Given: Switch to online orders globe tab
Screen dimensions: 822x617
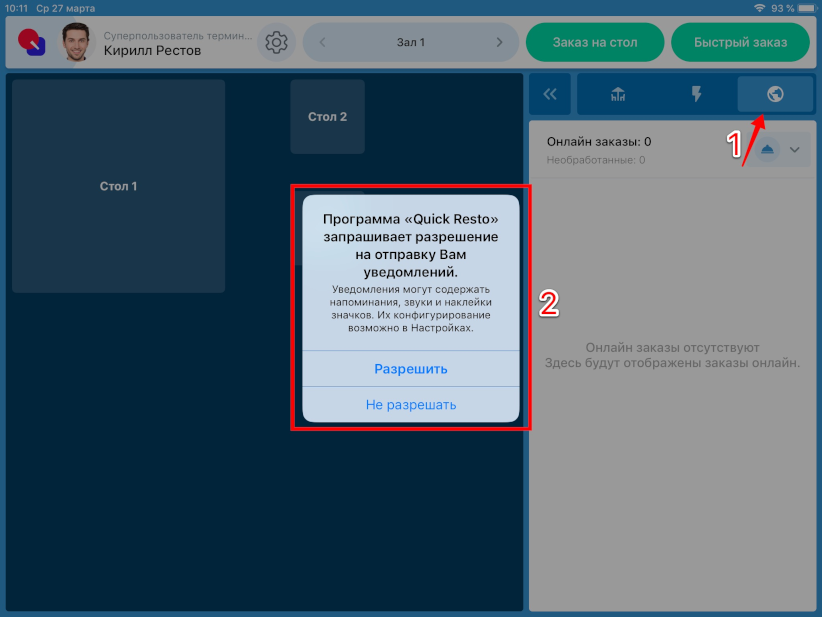Looking at the screenshot, I should click(775, 94).
